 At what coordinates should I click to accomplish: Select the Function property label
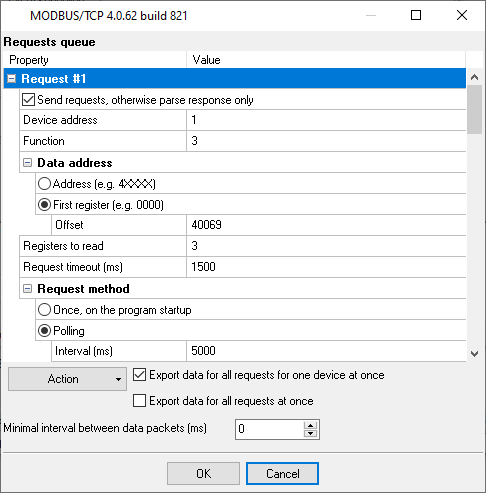[x=44, y=141]
